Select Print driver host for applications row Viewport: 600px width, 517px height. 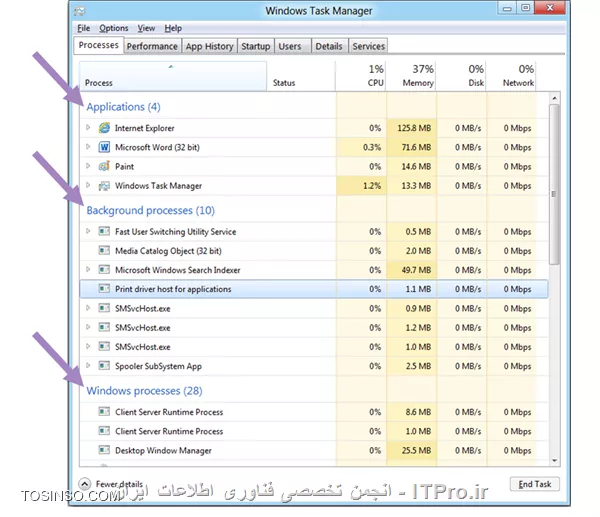[314, 289]
